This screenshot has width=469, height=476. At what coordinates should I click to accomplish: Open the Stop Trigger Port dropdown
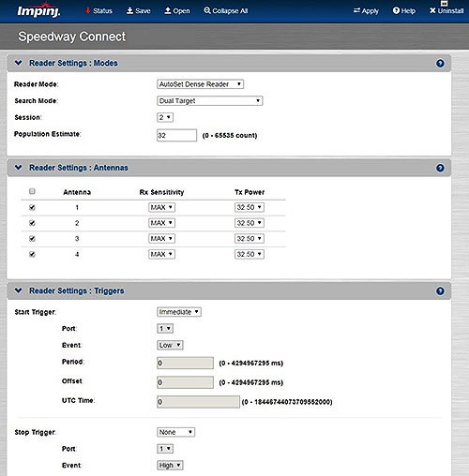click(165, 449)
